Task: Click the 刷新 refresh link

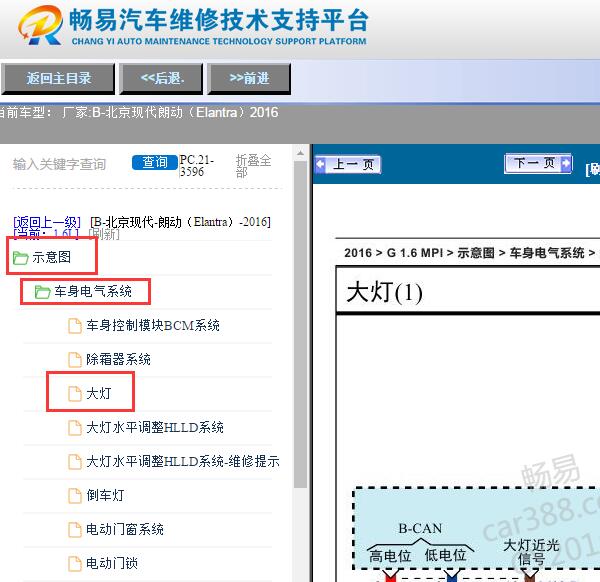Action: 104,234
